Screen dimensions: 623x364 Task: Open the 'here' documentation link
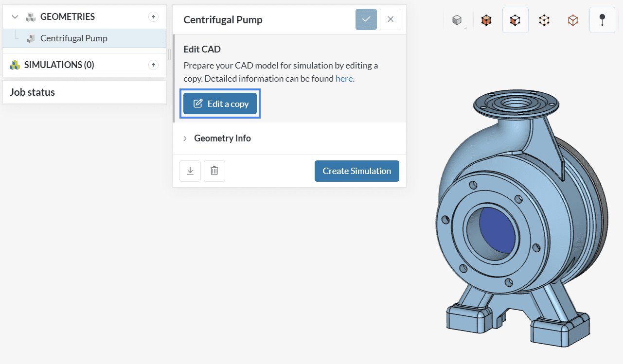344,79
